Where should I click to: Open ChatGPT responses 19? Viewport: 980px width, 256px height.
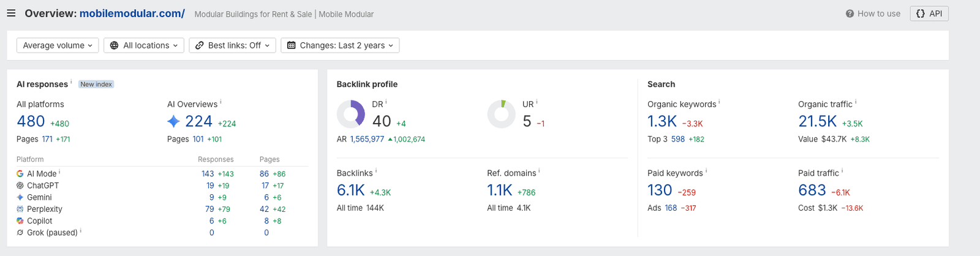click(x=210, y=186)
